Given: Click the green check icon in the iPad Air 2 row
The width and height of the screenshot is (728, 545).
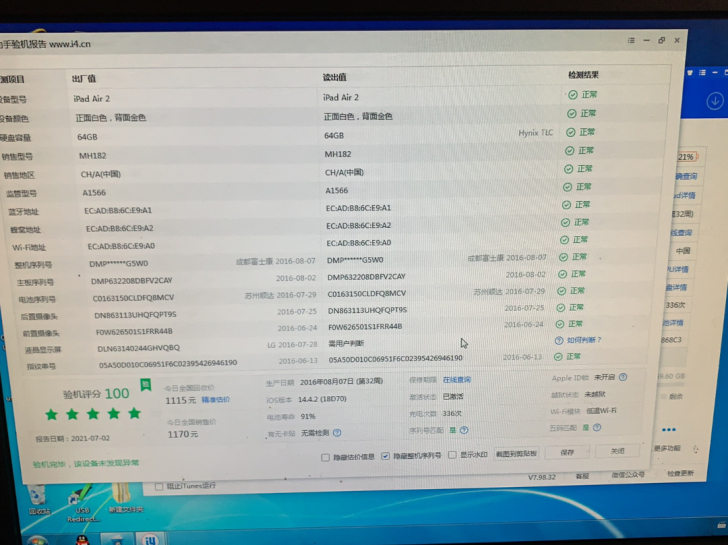Looking at the screenshot, I should pyautogui.click(x=572, y=95).
